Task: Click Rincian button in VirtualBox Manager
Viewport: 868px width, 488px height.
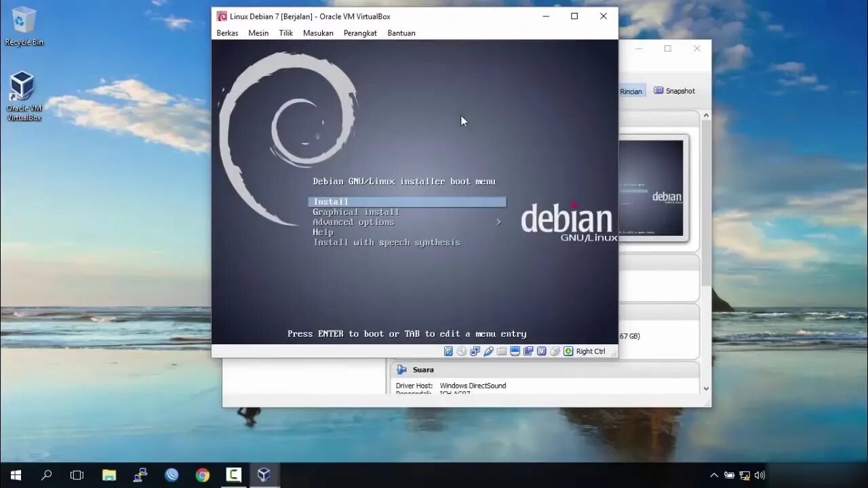Action: click(631, 91)
